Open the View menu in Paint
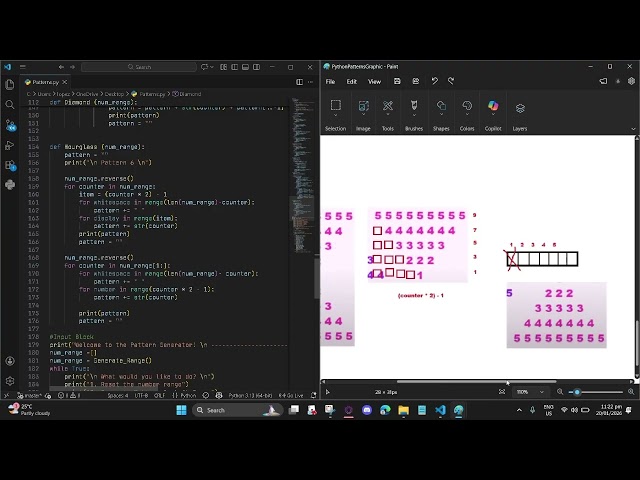The width and height of the screenshot is (640, 480). pyautogui.click(x=374, y=82)
